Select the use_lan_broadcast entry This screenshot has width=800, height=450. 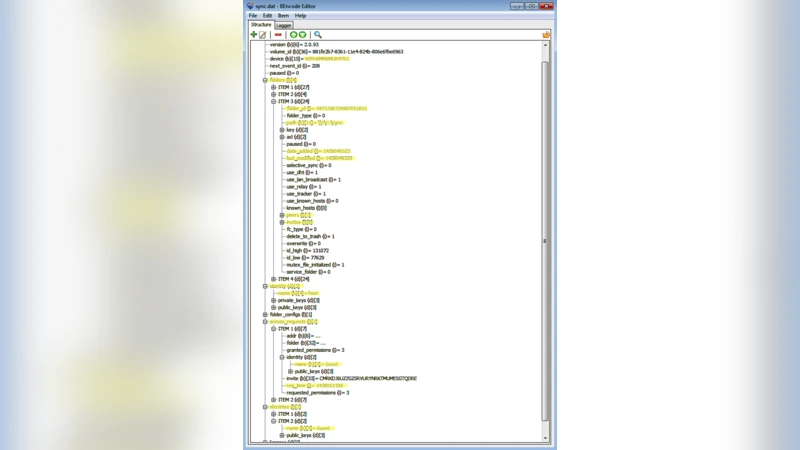click(312, 180)
